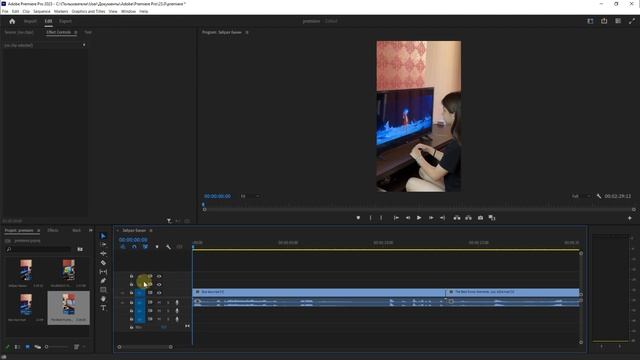The height and width of the screenshot is (360, 640).
Task: Open the Sequence menu
Action: pos(42,11)
